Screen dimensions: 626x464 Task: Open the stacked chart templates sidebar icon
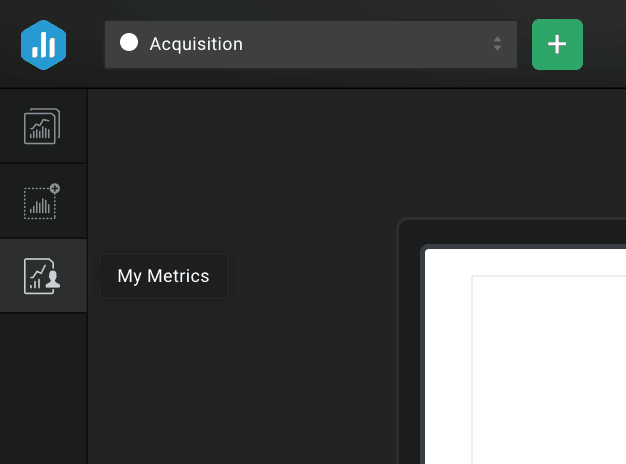coord(42,126)
